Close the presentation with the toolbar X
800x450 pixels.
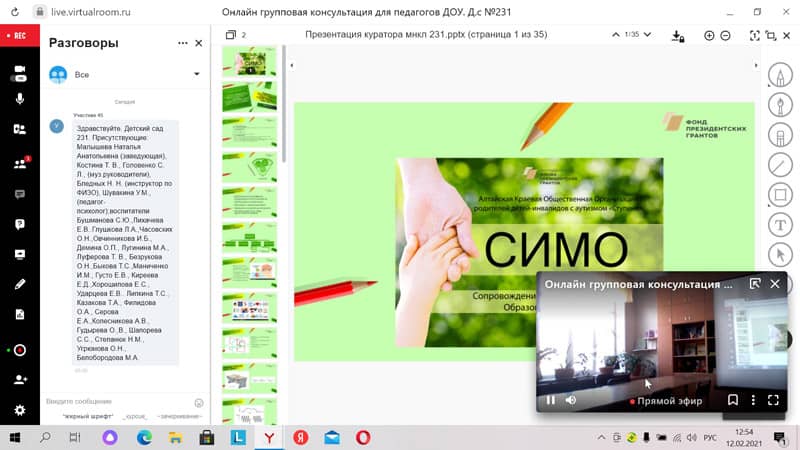pos(787,35)
